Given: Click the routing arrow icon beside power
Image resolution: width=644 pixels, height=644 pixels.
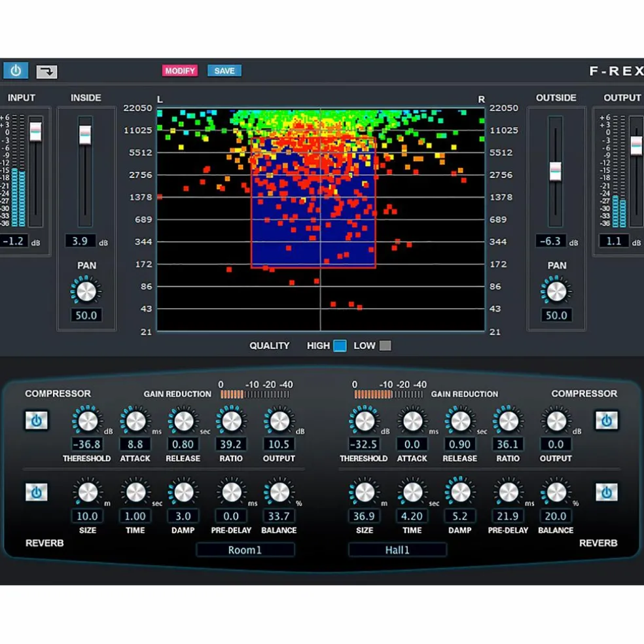Looking at the screenshot, I should pyautogui.click(x=47, y=71).
